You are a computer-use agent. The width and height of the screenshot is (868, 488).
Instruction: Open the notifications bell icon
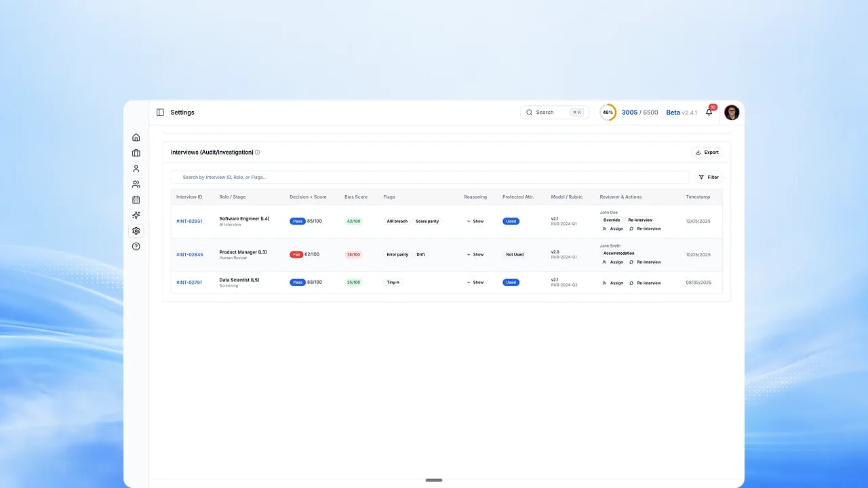pos(709,113)
